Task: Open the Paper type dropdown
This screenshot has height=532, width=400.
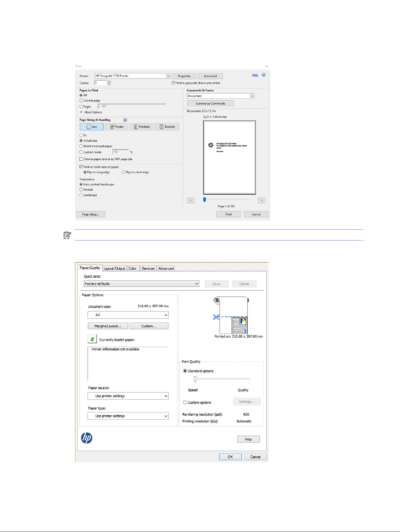Action: click(x=128, y=416)
